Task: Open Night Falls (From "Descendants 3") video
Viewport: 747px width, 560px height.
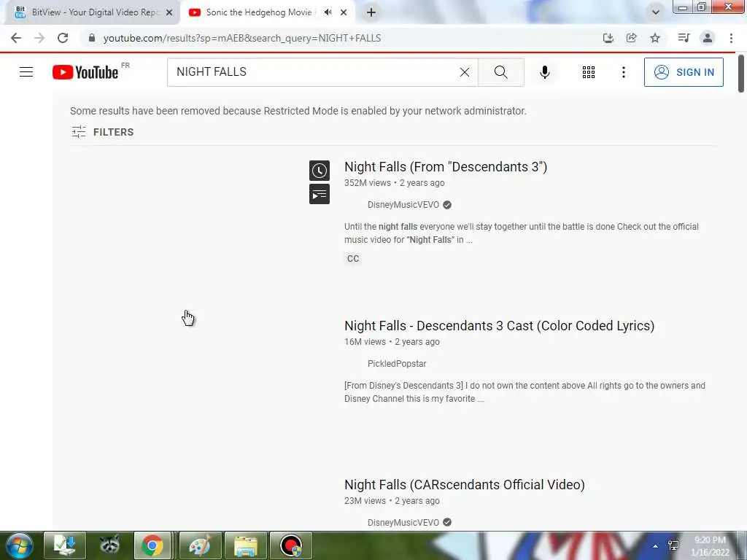Action: click(446, 167)
